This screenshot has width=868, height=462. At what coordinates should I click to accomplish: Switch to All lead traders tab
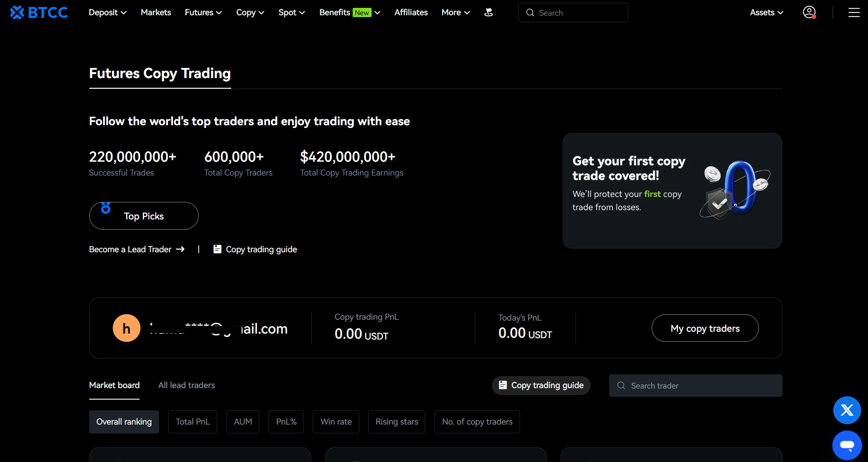187,385
